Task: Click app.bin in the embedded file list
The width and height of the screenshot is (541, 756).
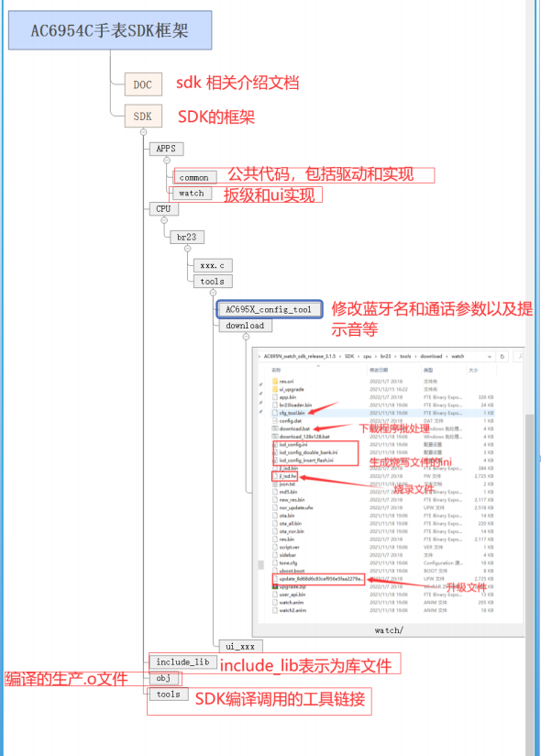Action: tap(288, 397)
